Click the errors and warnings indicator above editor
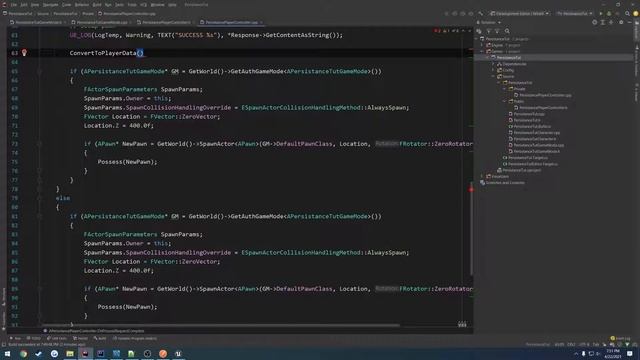Viewport: 640px width, 360px height. [x=447, y=31]
